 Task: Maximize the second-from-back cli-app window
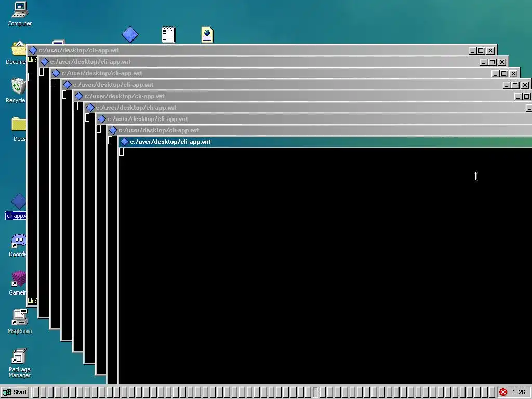click(493, 62)
